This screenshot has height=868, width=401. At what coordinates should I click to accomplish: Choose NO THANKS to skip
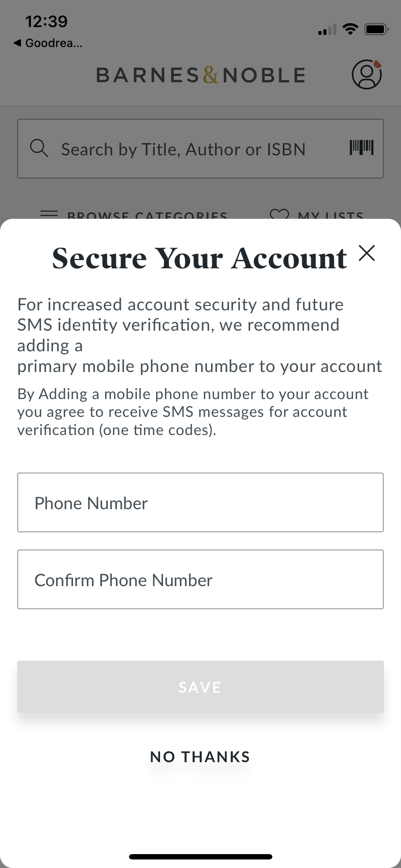200,757
